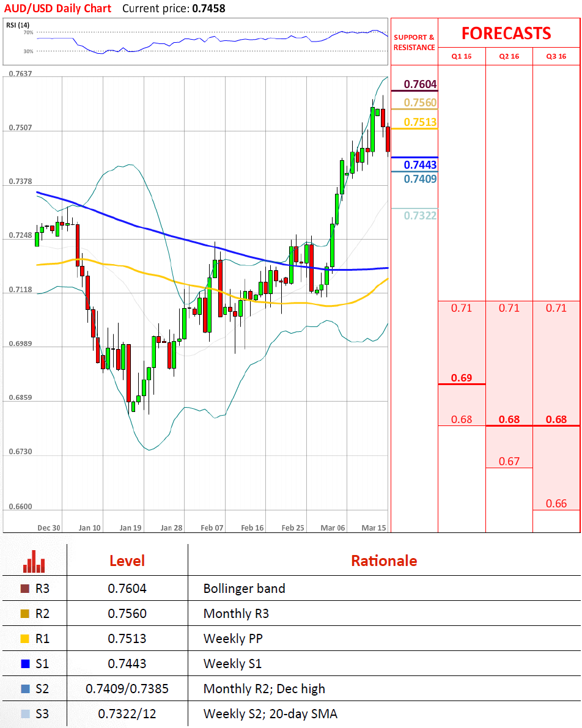Image resolution: width=582 pixels, height=728 pixels.
Task: Click the R3 dark red color swatch
Action: (x=25, y=589)
